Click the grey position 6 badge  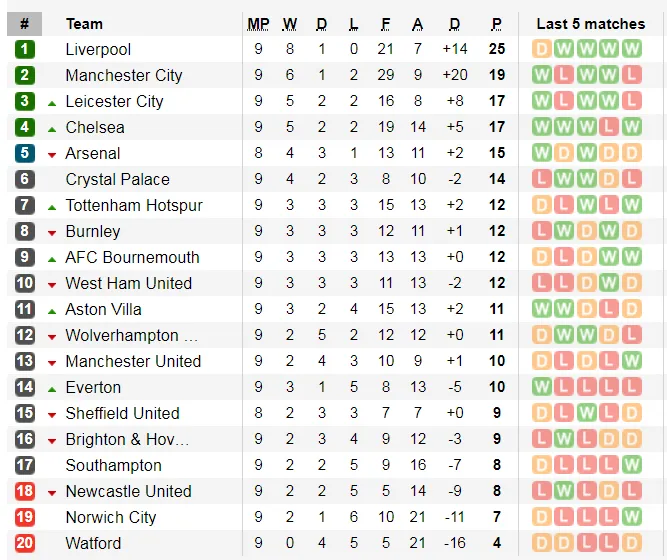coord(25,179)
